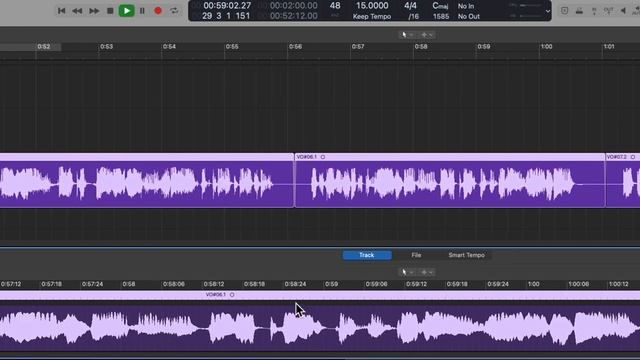The height and width of the screenshot is (360, 640).
Task: Go to the beginning of the project
Action: click(62, 11)
